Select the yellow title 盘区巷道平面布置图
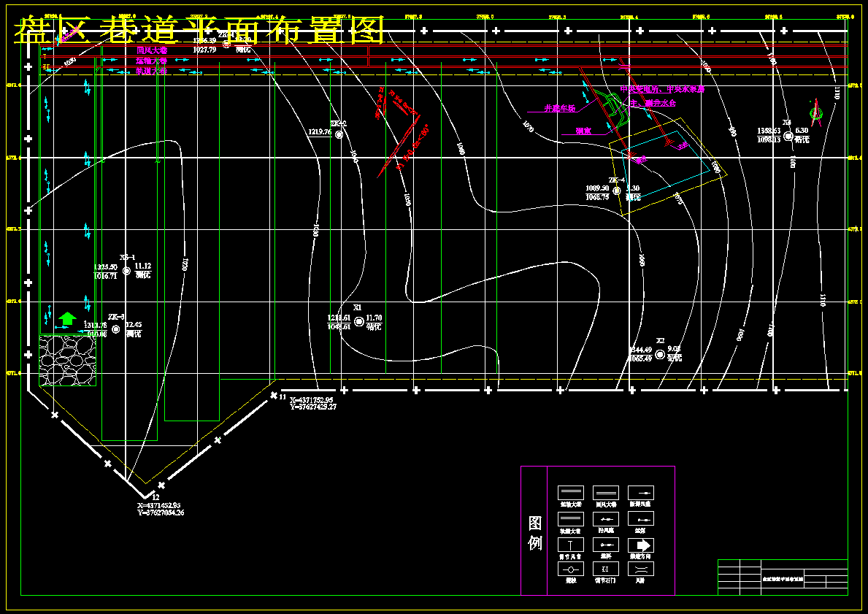The height and width of the screenshot is (614, 868). pyautogui.click(x=199, y=30)
